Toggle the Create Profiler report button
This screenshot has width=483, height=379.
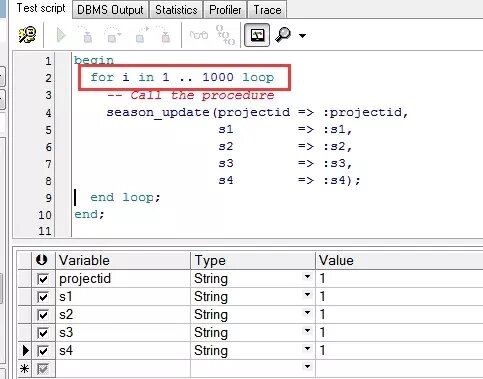257,35
